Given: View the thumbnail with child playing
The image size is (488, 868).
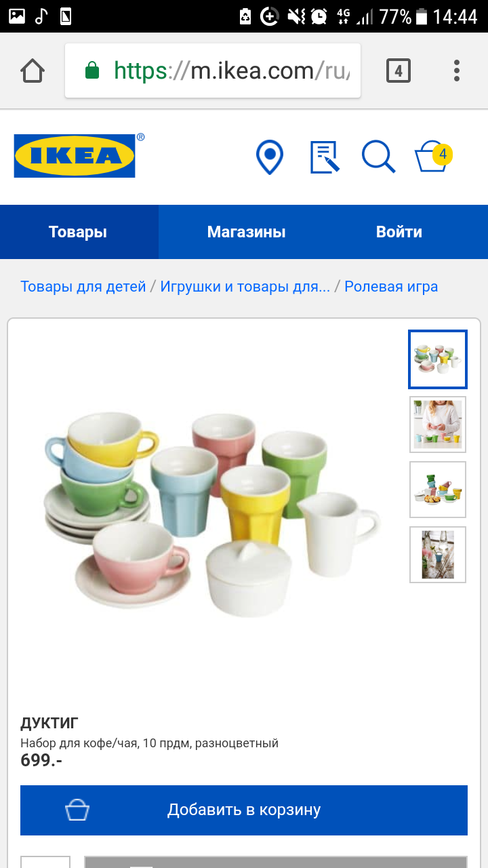Looking at the screenshot, I should tap(438, 425).
